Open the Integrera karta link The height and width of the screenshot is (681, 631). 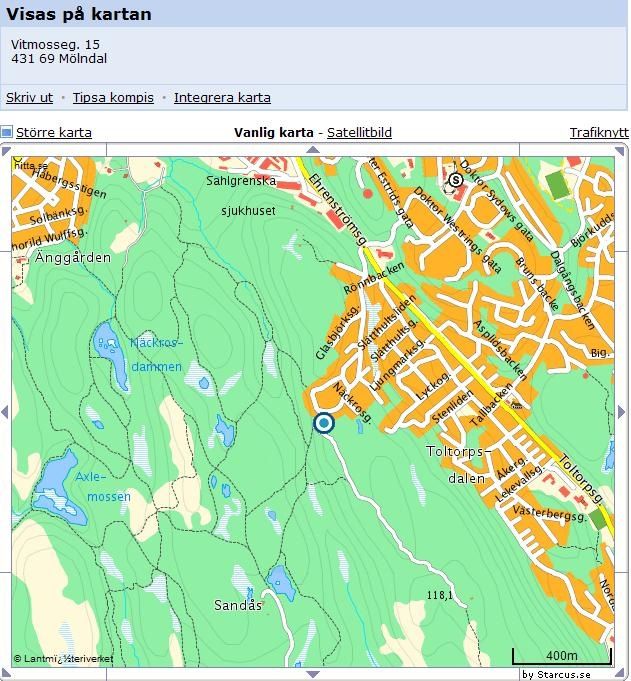coord(222,97)
